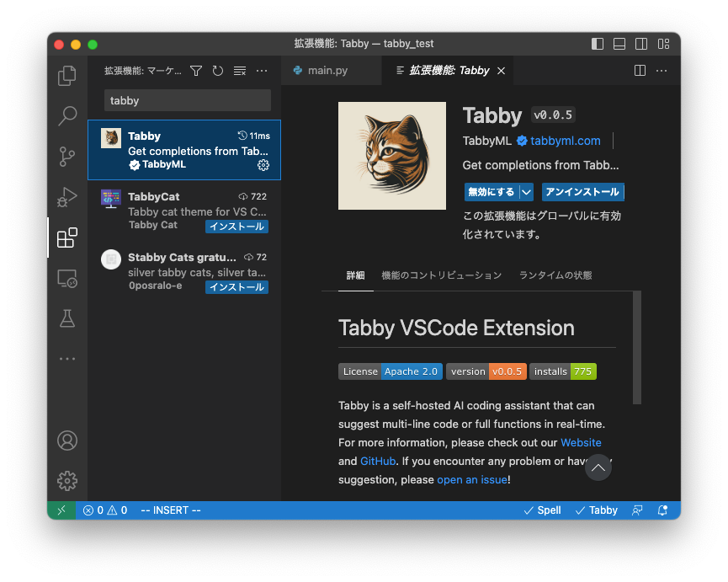Viewport: 728px width, 582px height.
Task: Click the version v0.0.5 badge
Action: coord(486,371)
